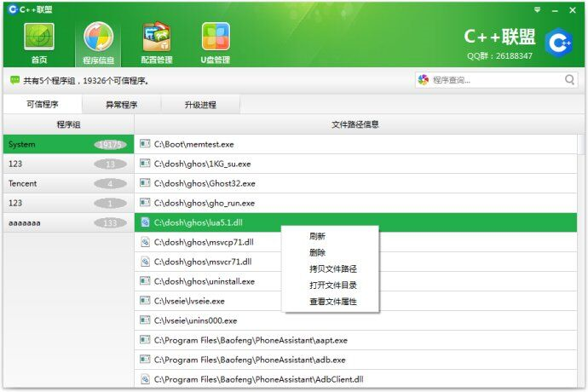Click dll icon for msvcr71.dll row
The width and height of the screenshot is (588, 392).
point(145,261)
